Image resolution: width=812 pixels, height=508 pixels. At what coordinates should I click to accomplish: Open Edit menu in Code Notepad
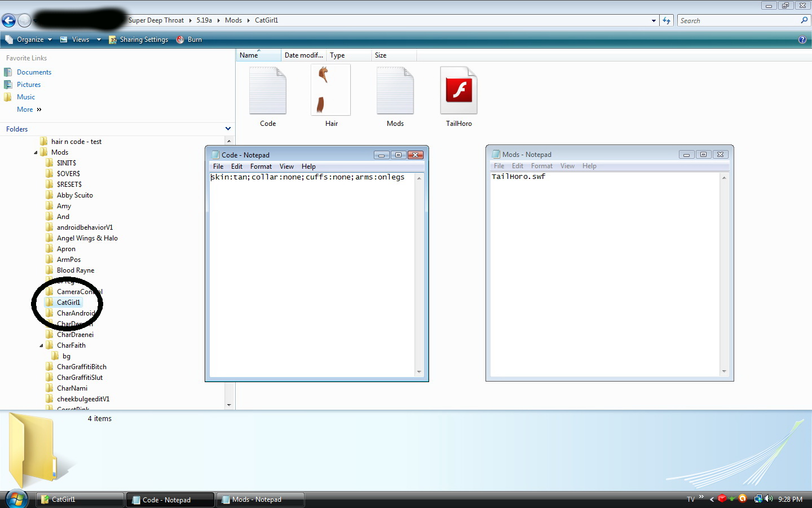pyautogui.click(x=237, y=167)
